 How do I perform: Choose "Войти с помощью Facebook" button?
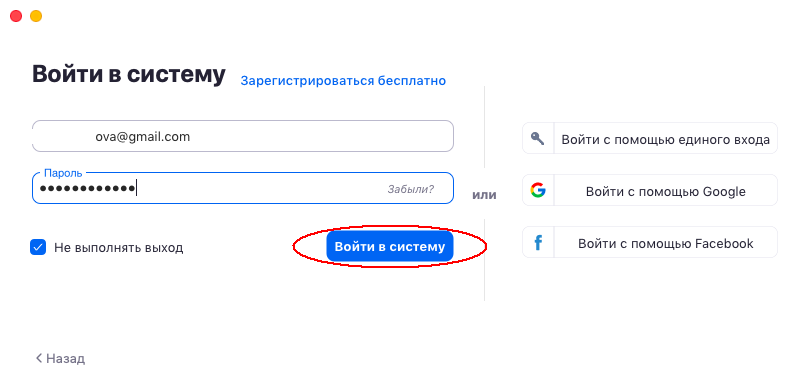pos(650,242)
